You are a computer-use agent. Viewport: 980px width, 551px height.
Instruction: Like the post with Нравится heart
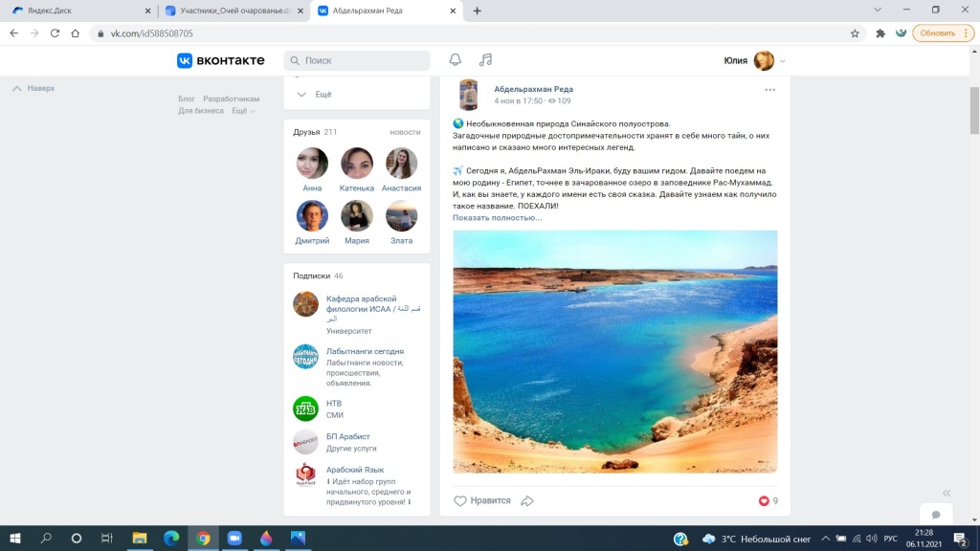(x=482, y=500)
